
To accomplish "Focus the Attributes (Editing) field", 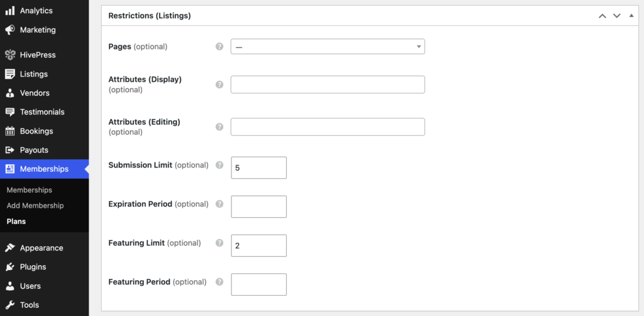I will [328, 127].
